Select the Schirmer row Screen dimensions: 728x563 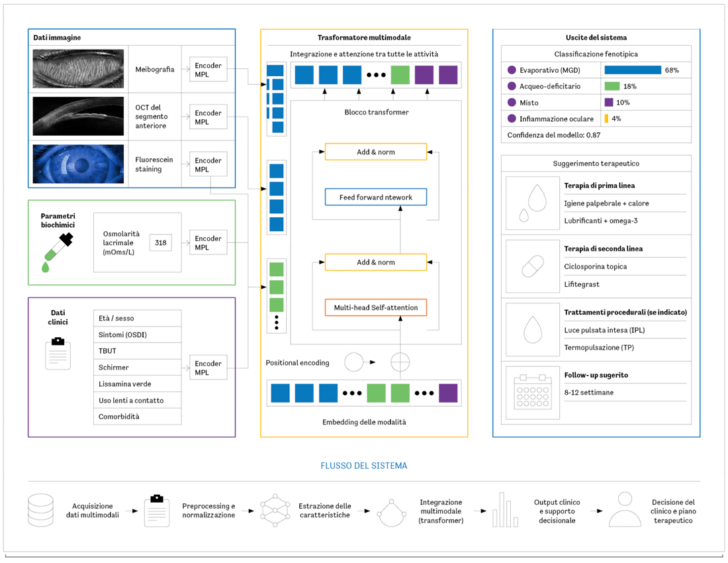click(138, 367)
